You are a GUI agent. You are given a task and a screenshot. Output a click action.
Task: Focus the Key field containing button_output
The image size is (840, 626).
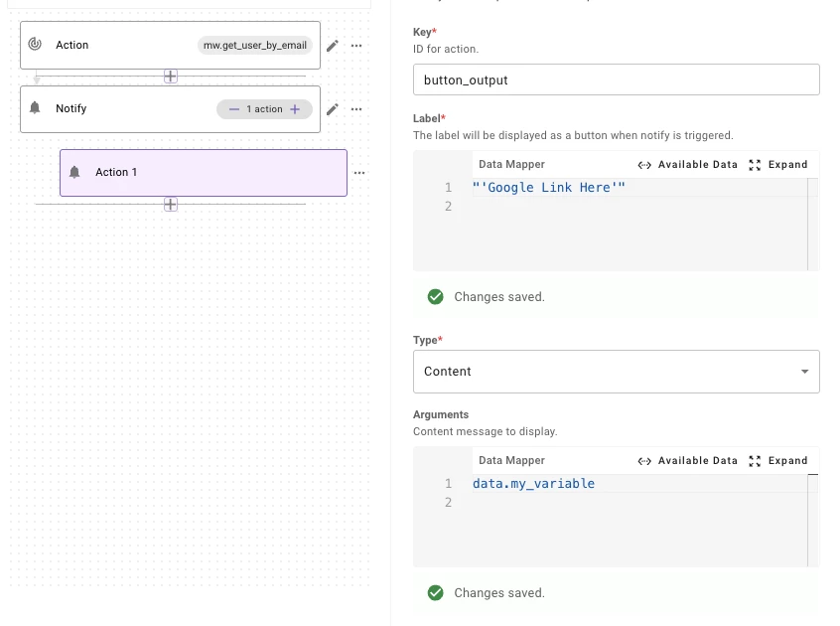[x=616, y=79]
